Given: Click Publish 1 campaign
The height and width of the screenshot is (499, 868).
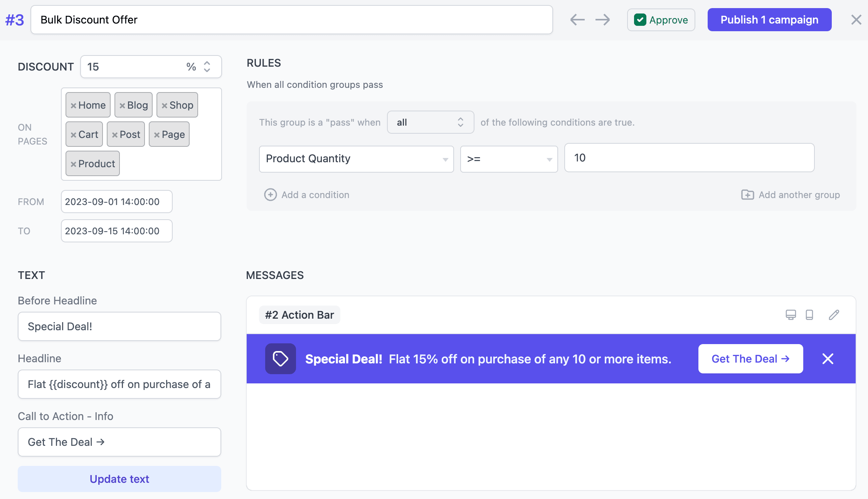Looking at the screenshot, I should pos(769,19).
